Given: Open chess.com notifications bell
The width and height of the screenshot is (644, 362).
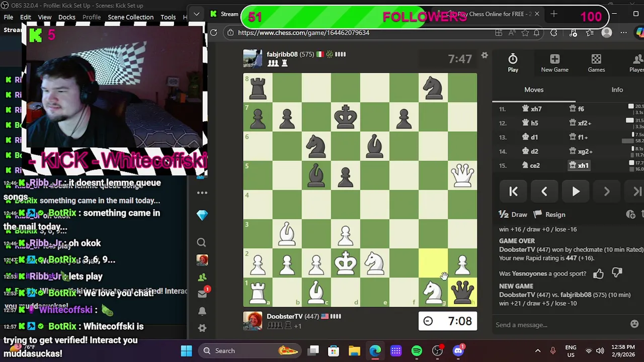Looking at the screenshot, I should (202, 311).
